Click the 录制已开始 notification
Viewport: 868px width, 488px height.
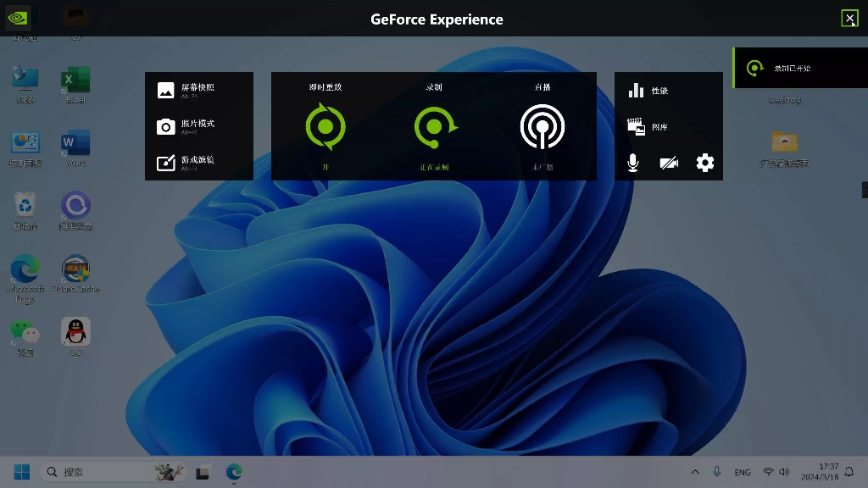800,68
